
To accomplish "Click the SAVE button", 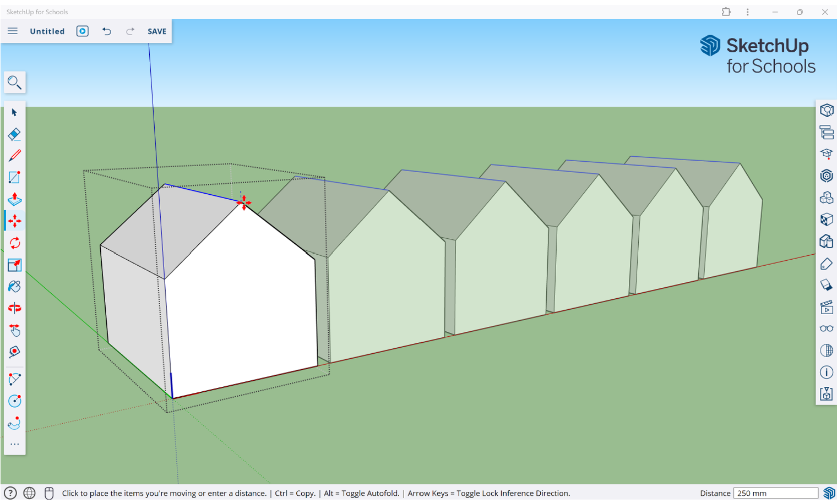I will [157, 31].
